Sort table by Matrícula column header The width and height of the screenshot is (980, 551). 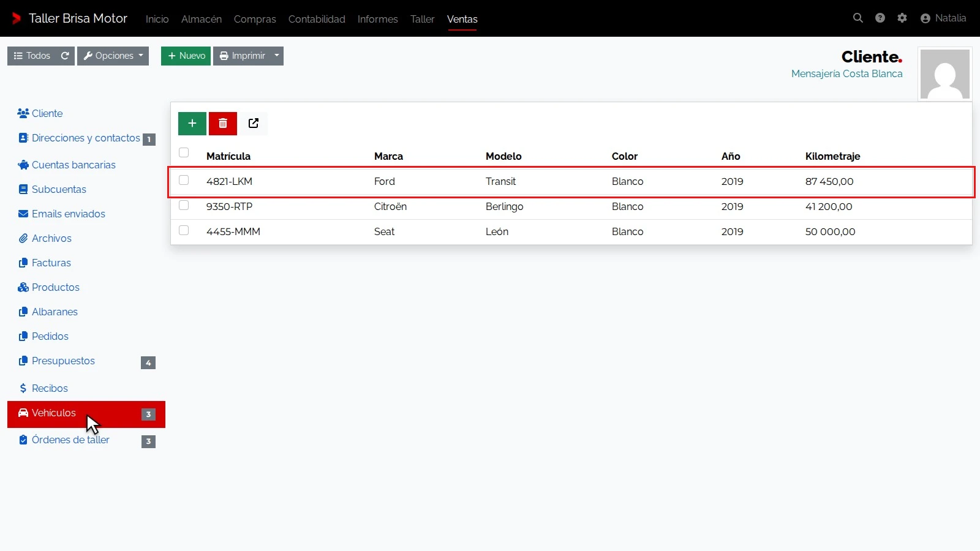[x=228, y=156]
